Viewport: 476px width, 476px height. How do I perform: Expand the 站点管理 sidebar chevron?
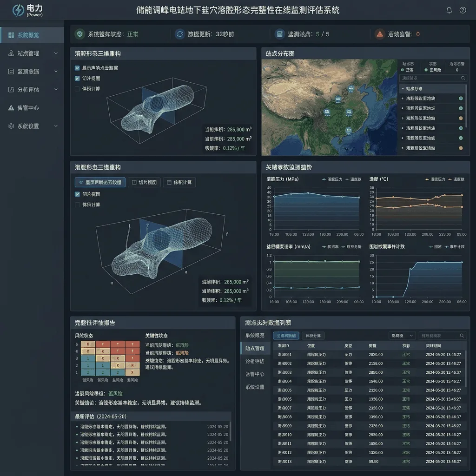pyautogui.click(x=56, y=53)
